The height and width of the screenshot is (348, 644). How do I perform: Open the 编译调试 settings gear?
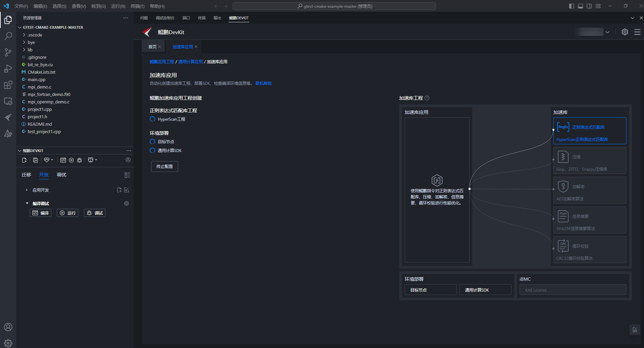click(x=126, y=203)
